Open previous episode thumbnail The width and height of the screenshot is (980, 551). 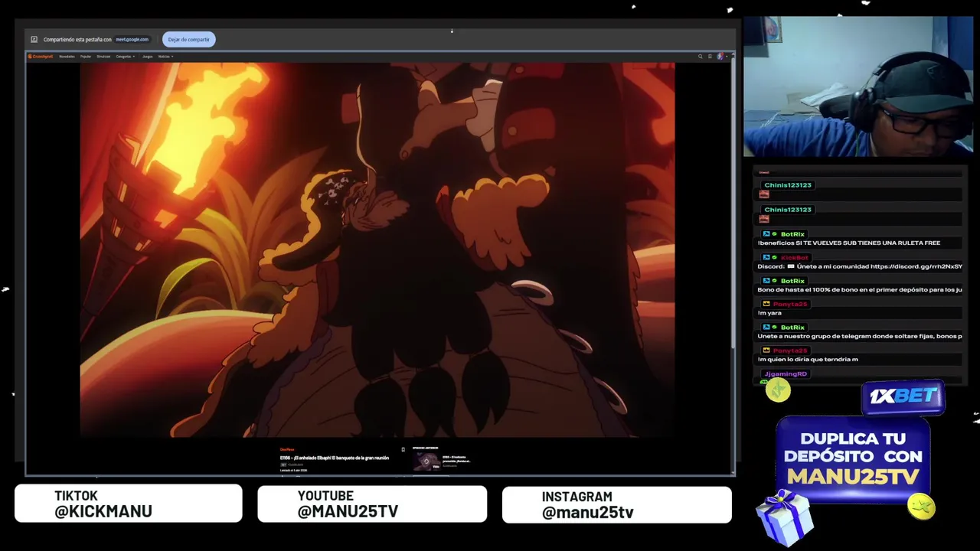(x=426, y=461)
